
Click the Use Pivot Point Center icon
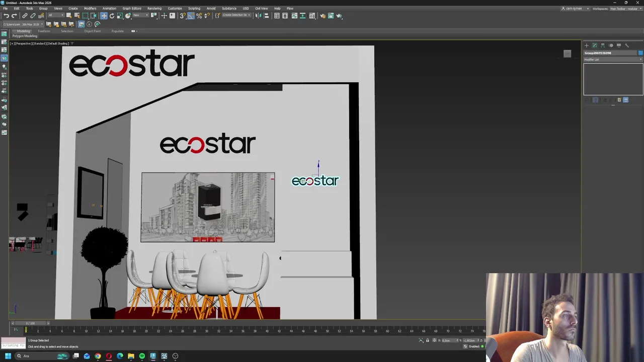(153, 16)
